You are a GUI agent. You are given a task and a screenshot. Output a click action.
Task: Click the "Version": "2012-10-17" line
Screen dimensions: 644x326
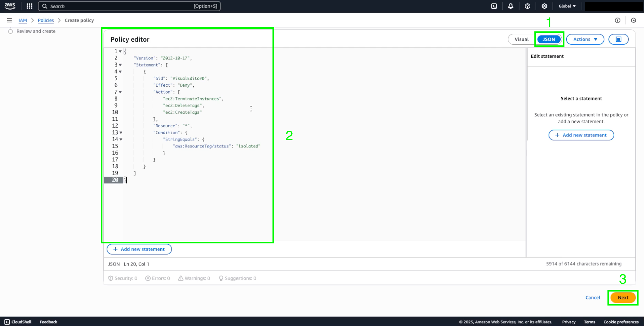pos(163,58)
